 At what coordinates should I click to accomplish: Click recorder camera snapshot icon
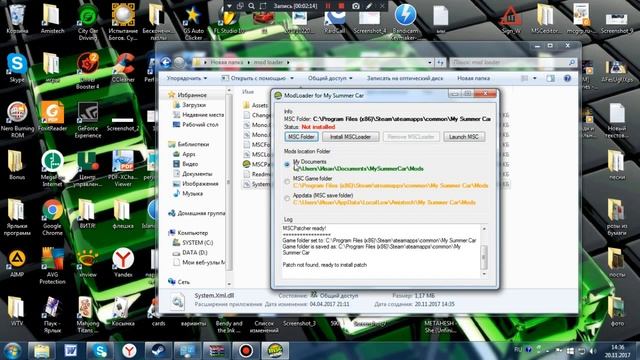click(356, 6)
